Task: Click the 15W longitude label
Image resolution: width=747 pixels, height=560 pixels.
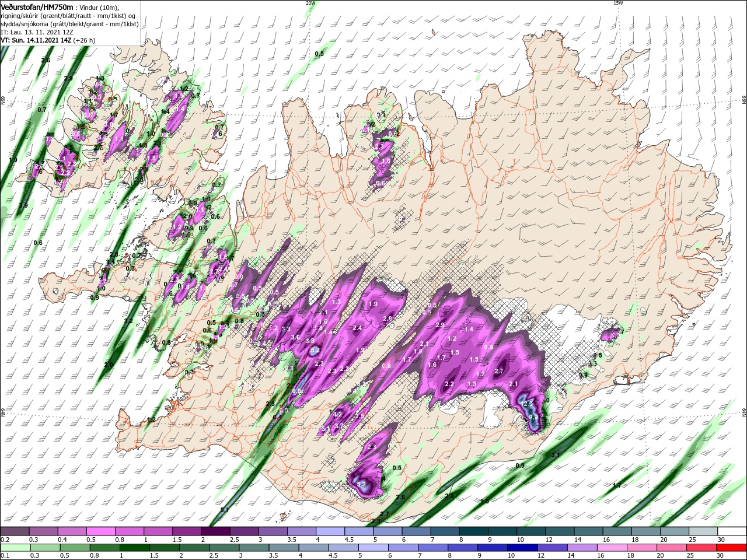Action: coord(618,3)
